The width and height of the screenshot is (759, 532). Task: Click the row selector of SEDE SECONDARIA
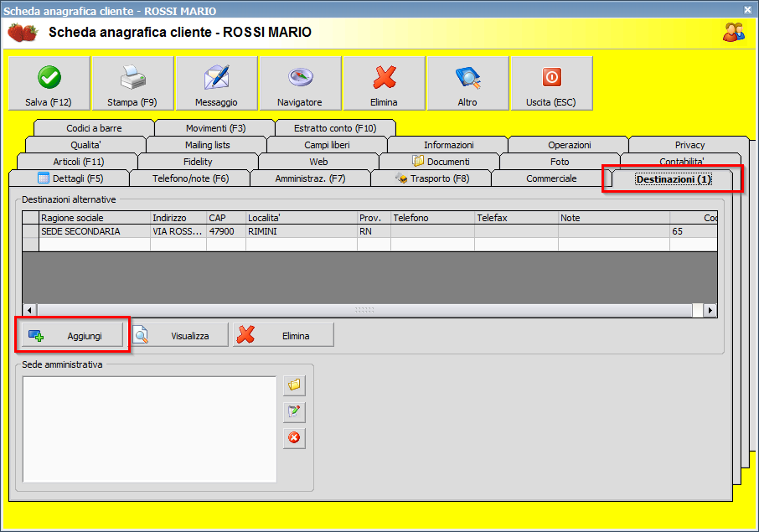tap(30, 231)
